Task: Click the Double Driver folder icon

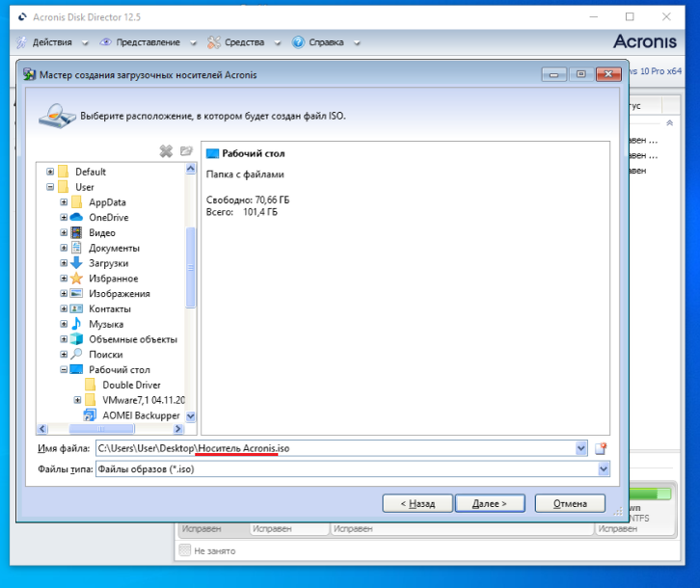Action: click(91, 385)
